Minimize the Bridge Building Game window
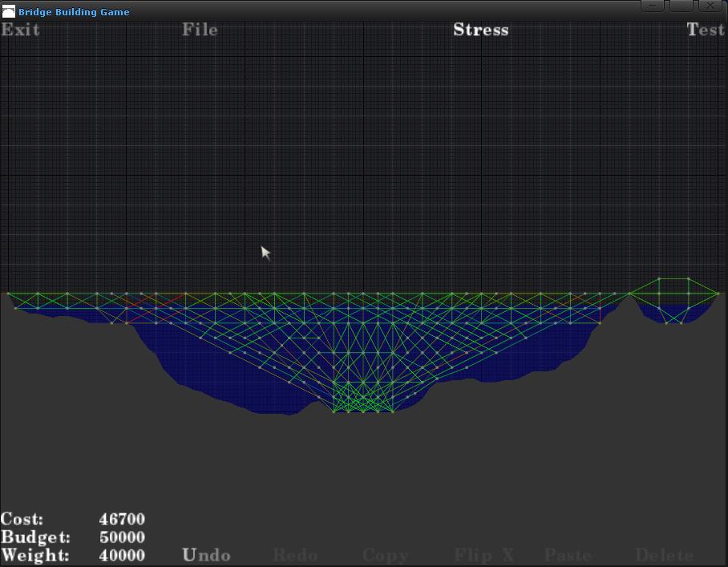 653,6
